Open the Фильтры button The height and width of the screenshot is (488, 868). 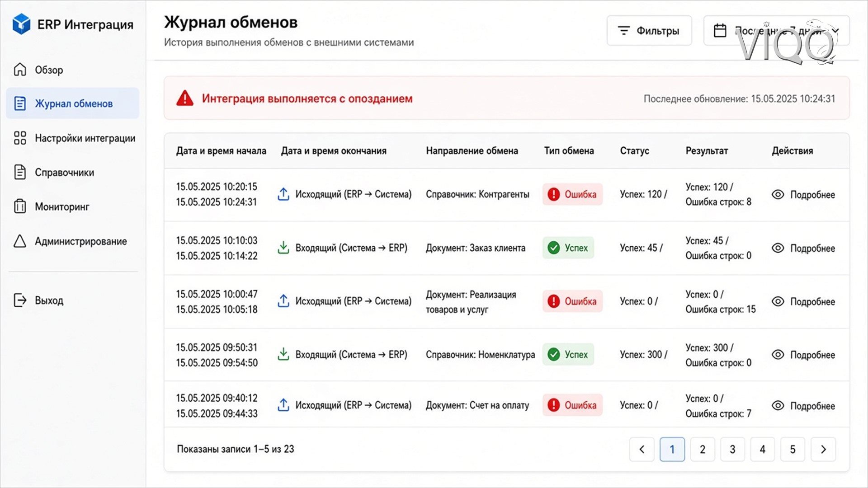pos(649,31)
